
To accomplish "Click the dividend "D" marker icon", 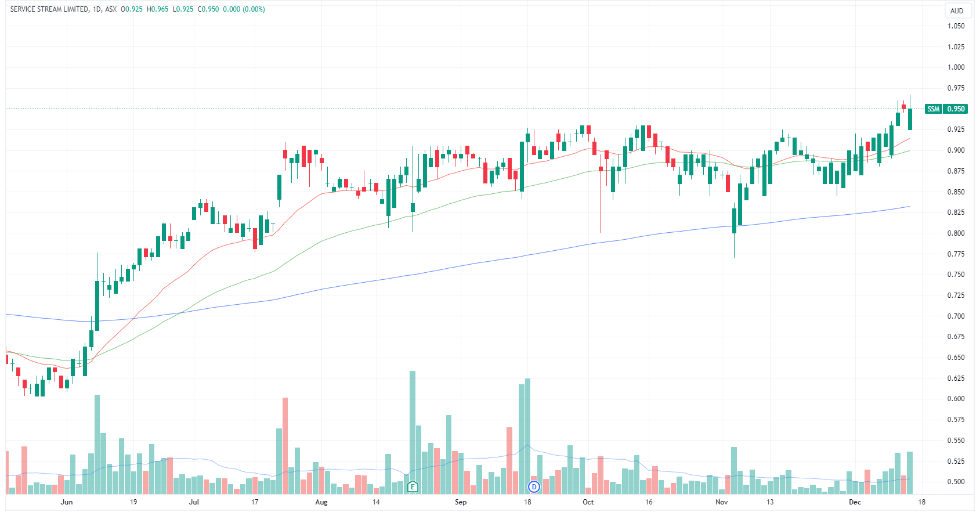I will [x=533, y=486].
